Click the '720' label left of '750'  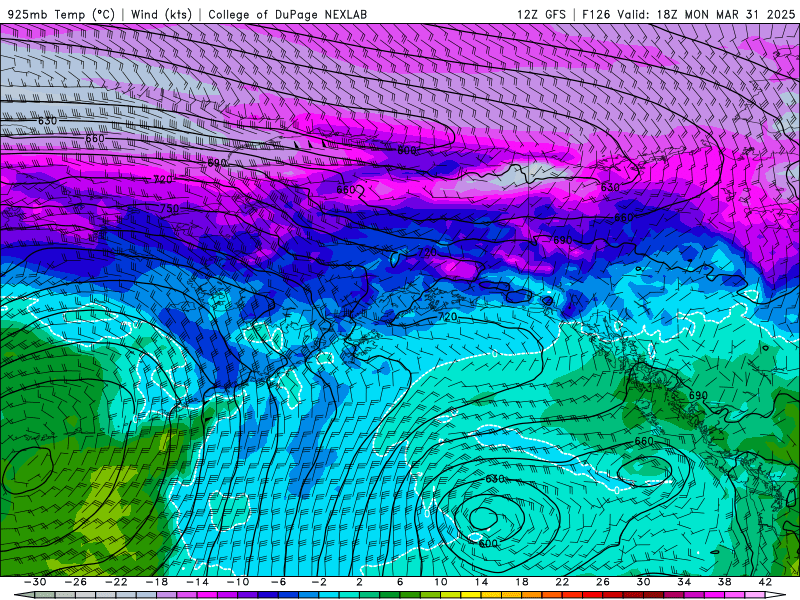[163, 179]
